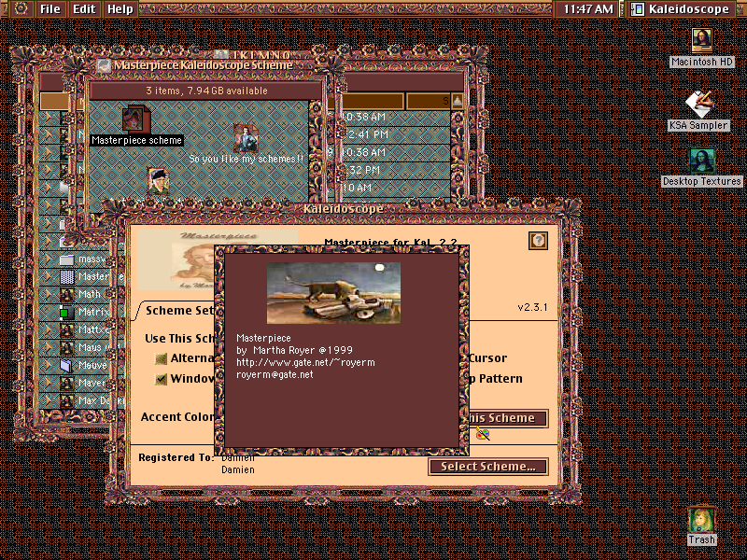The image size is (747, 560).
Task: Select the Masterpiece scheme file icon
Action: tap(135, 119)
